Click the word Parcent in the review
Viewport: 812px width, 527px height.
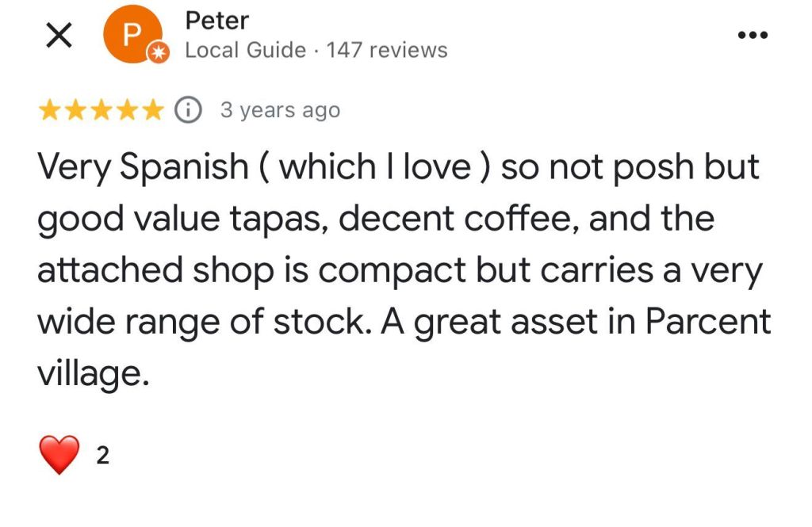pyautogui.click(x=707, y=321)
